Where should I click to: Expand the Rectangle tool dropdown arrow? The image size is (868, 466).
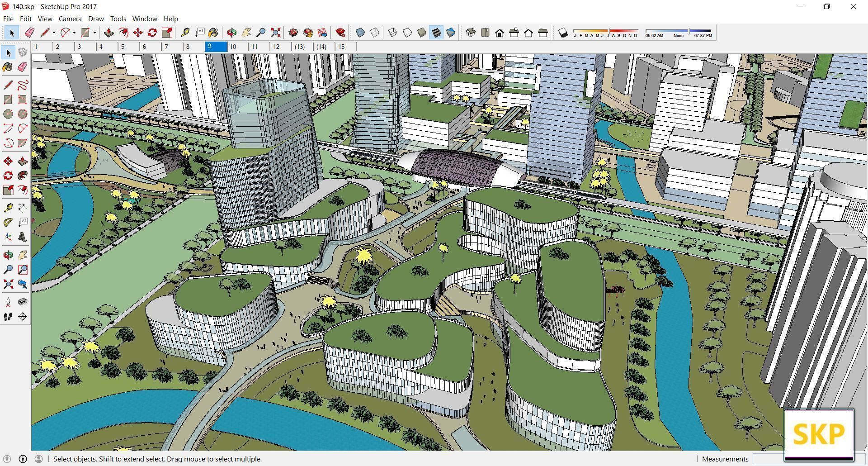click(94, 33)
